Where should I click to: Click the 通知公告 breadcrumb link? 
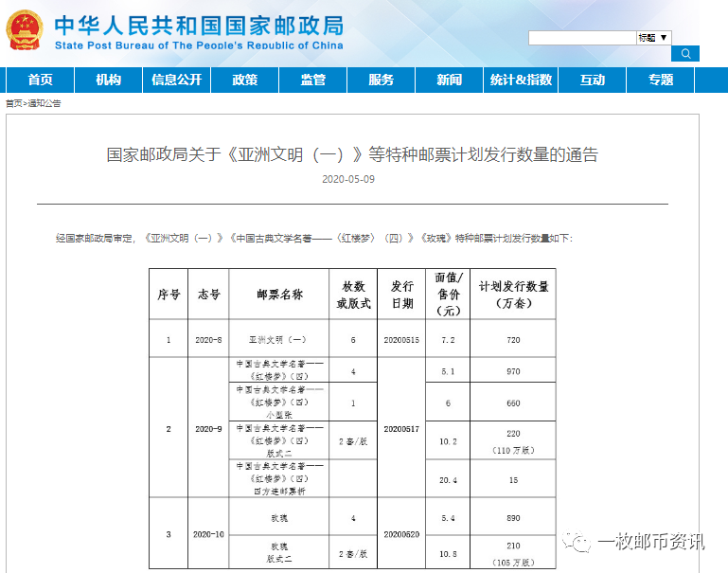coord(44,103)
